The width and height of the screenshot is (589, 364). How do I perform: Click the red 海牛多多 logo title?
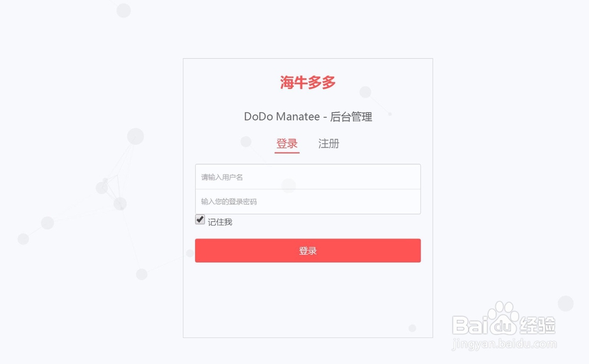coord(307,82)
